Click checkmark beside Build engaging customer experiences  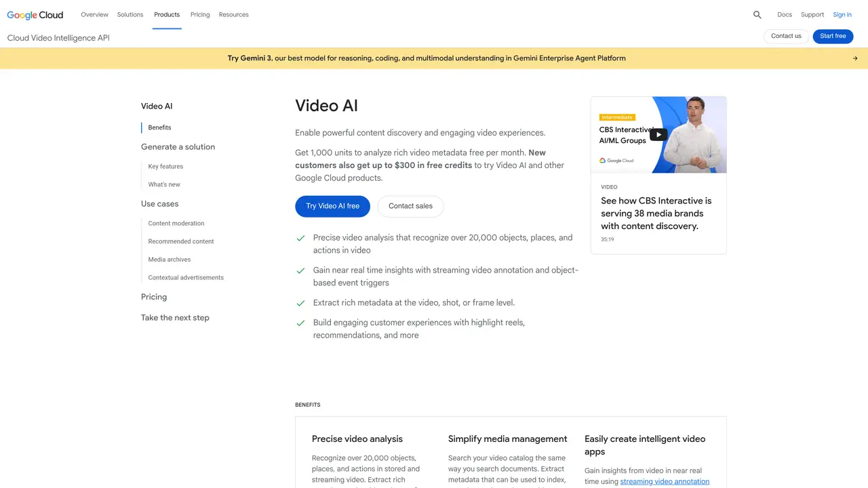point(300,323)
